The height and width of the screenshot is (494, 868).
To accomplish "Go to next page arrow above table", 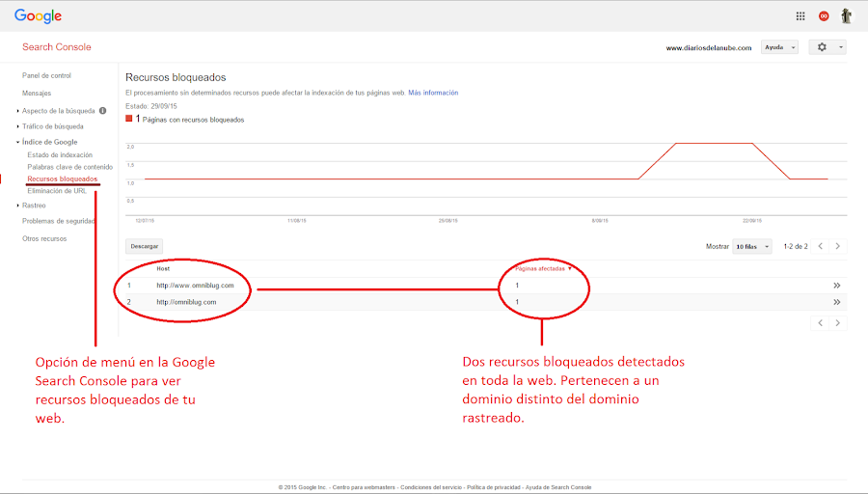I will [x=837, y=246].
